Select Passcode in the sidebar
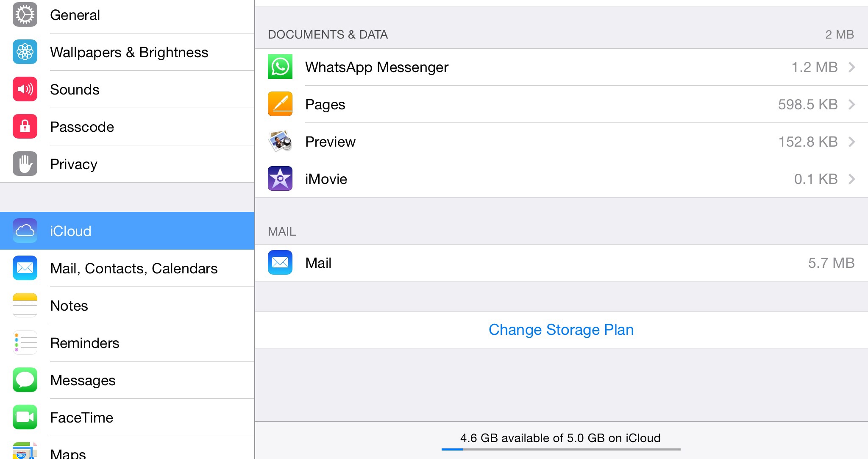 tap(127, 127)
